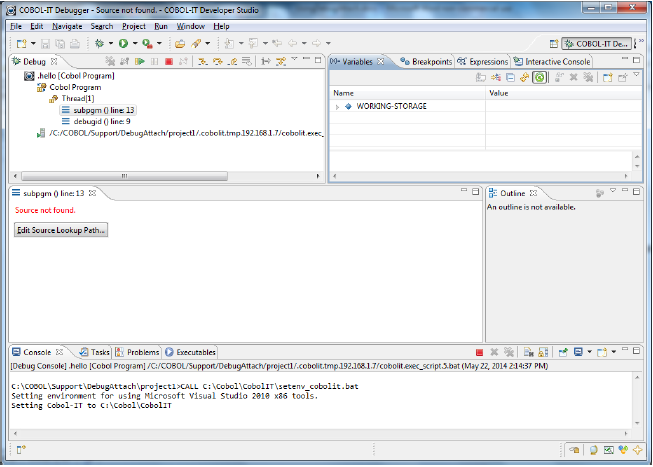Terminate debug session with red square in Debug view

point(169,62)
